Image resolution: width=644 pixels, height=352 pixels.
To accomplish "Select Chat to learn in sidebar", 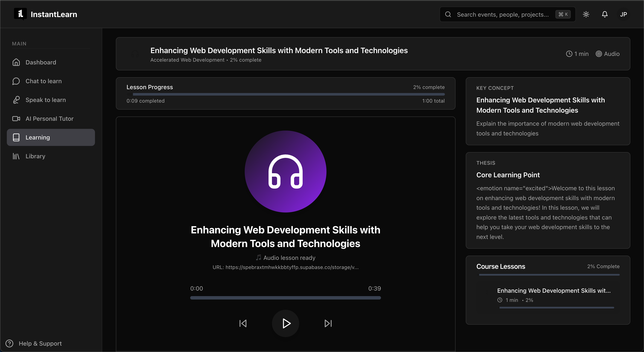I will (43, 81).
